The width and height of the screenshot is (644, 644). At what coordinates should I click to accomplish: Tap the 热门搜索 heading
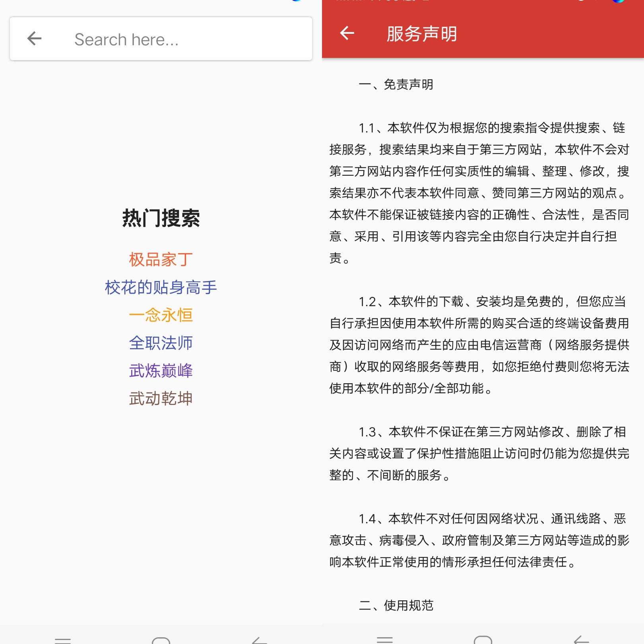pyautogui.click(x=161, y=218)
